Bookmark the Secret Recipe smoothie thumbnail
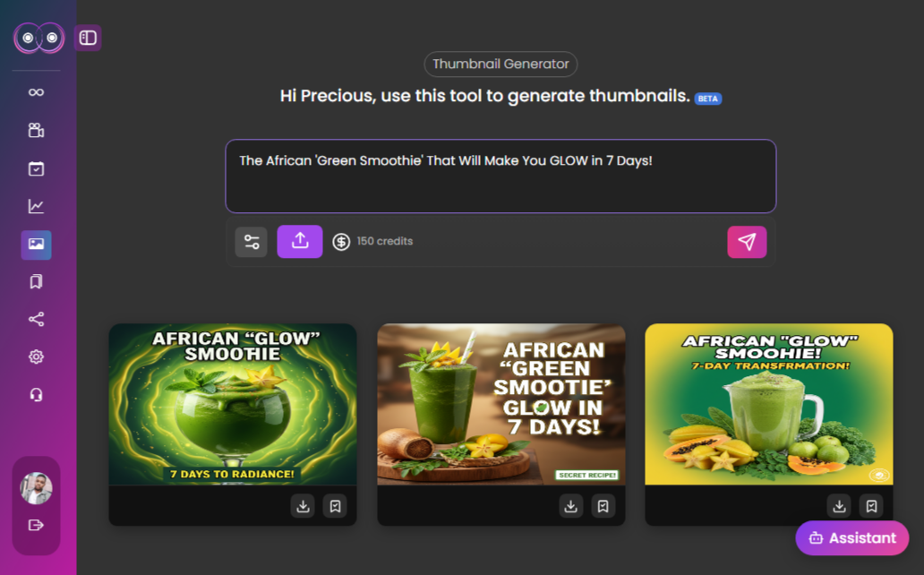This screenshot has width=924, height=575. [x=603, y=507]
